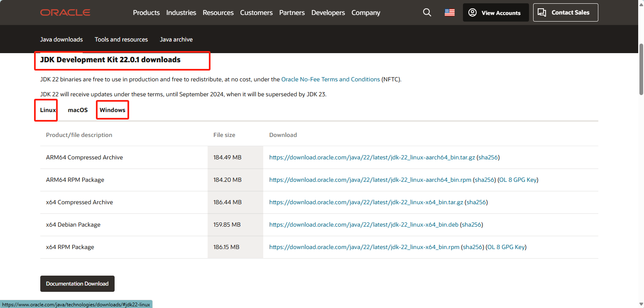Click the US flag country selector
The width and height of the screenshot is (644, 308).
pos(449,12)
